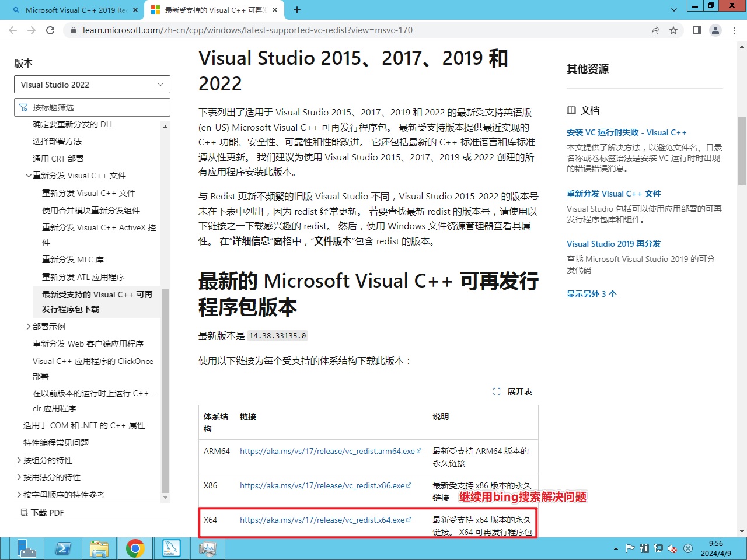Click the taskbar clock showing 9:56

[x=715, y=548]
